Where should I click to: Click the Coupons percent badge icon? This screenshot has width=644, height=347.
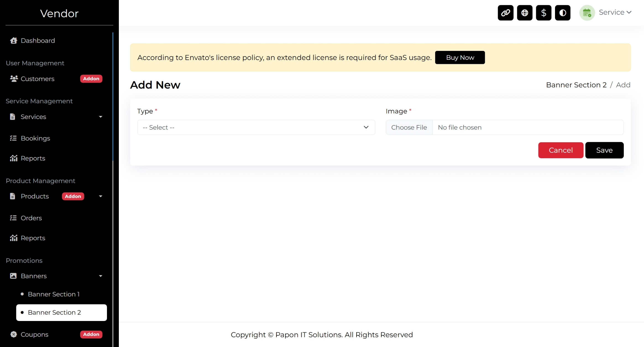tap(14, 334)
